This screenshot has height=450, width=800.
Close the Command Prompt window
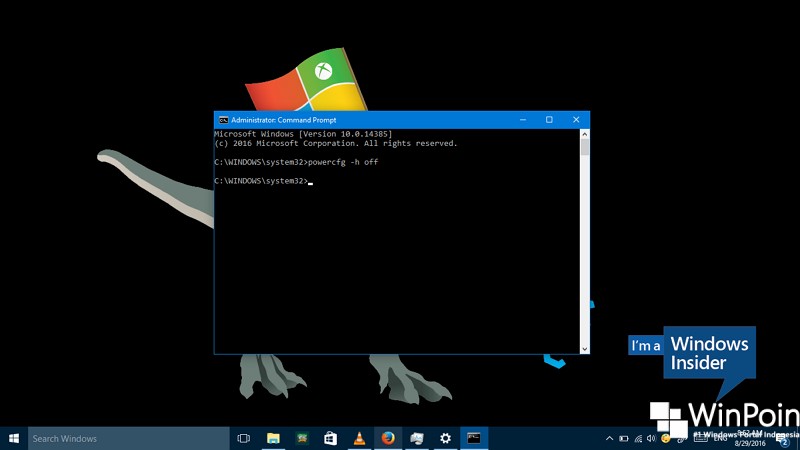click(x=576, y=119)
